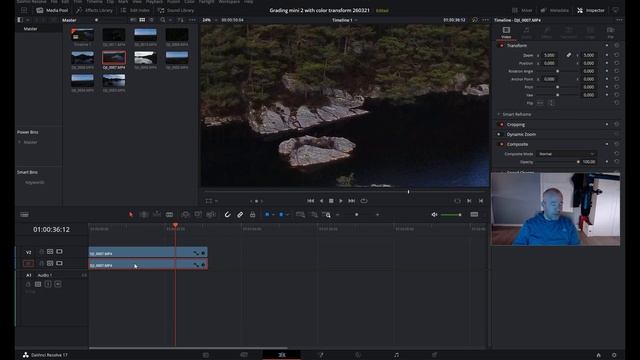640x360 pixels.
Task: Choose the Blade Edit Mode tool
Action: pos(169,215)
